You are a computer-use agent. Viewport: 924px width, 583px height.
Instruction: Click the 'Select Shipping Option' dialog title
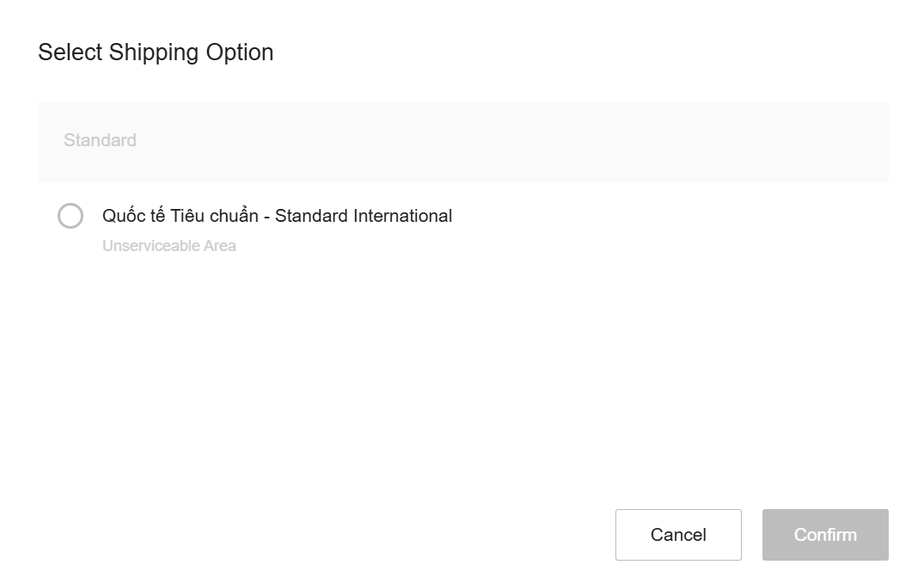156,52
